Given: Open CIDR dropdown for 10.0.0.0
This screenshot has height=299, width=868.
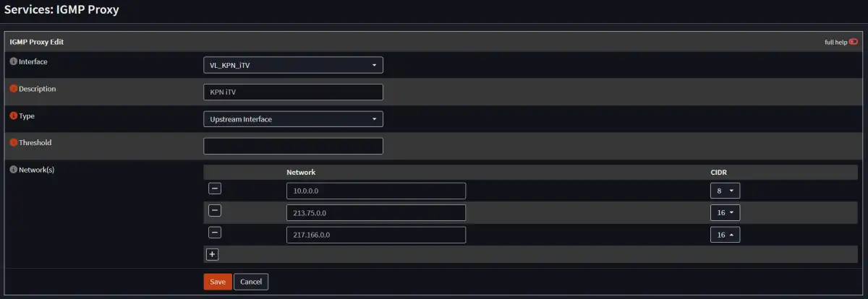Looking at the screenshot, I should click(725, 191).
